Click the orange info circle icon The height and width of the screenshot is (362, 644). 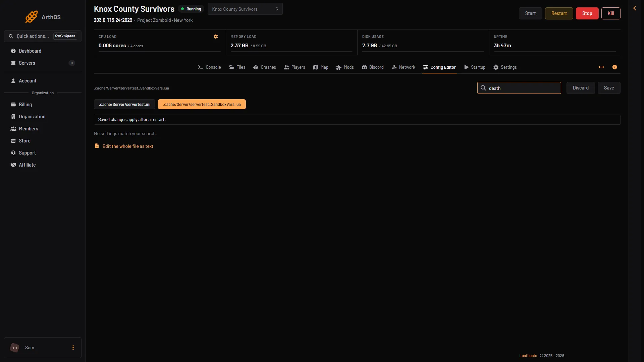pyautogui.click(x=614, y=67)
